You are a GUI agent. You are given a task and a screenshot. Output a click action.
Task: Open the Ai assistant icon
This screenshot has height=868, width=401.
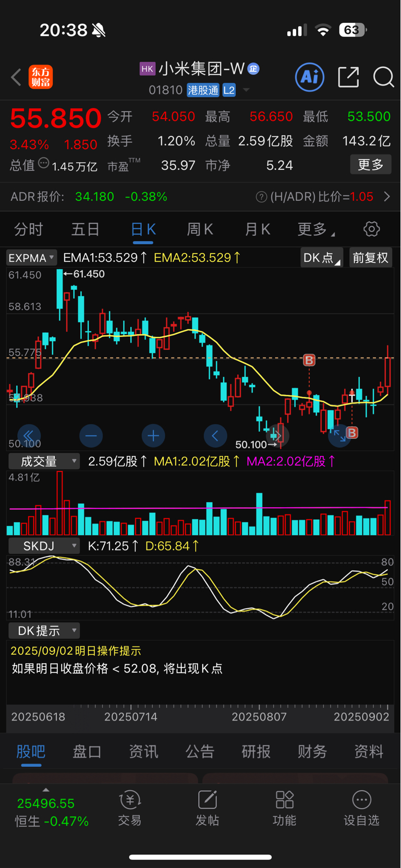[x=310, y=77]
